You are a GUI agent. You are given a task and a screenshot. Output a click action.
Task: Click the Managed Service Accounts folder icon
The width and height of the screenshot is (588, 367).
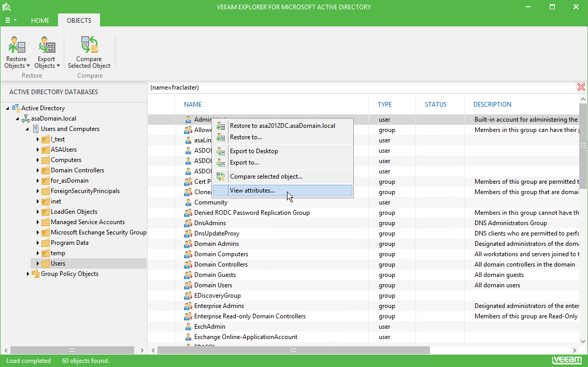coord(46,222)
